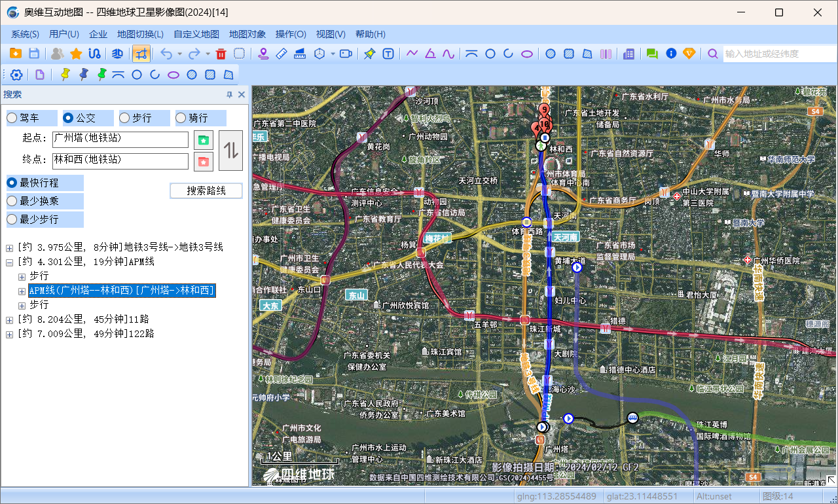Select the polyline zigzag drawing tool
Viewport: 838px width, 504px height.
412,54
